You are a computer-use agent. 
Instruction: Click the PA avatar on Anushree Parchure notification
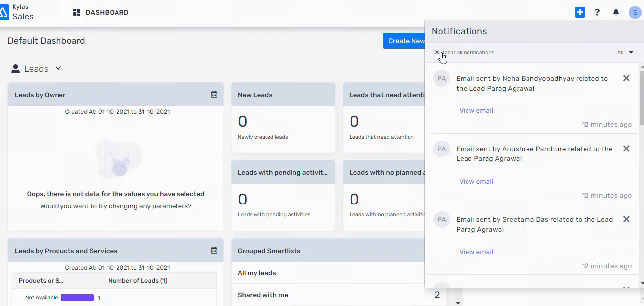[x=442, y=149]
